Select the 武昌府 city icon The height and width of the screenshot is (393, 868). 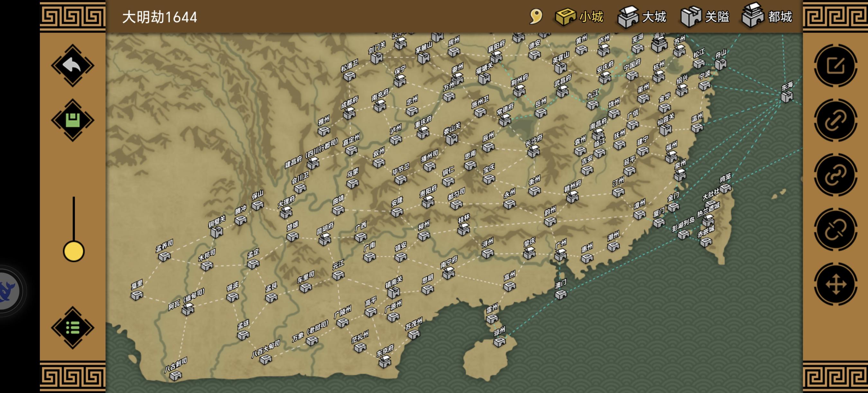click(x=562, y=92)
